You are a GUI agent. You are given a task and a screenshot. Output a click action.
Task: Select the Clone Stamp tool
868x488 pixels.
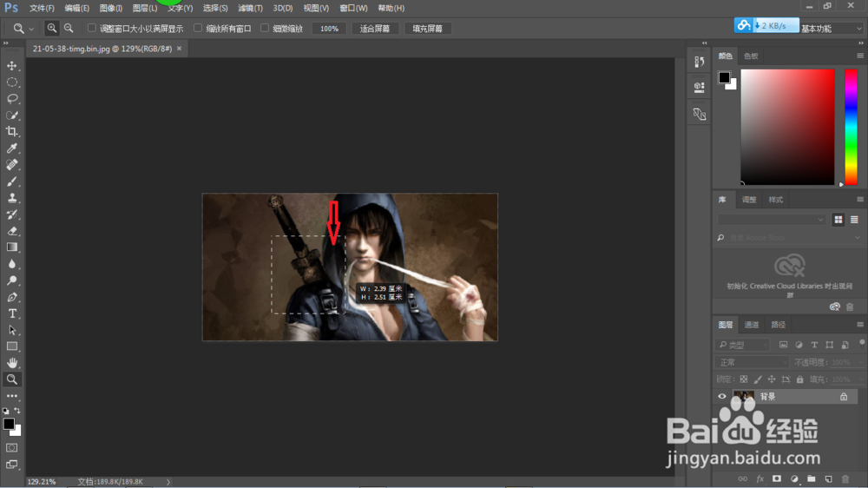point(11,198)
